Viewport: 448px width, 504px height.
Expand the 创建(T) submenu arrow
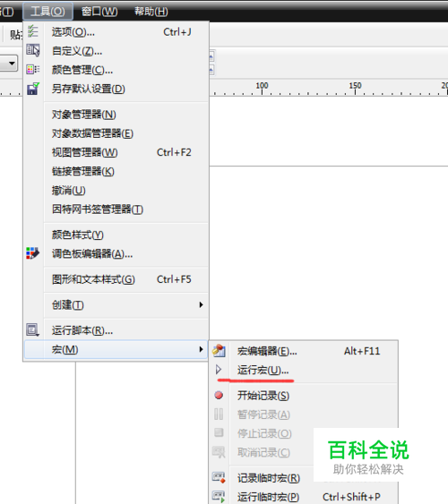[201, 304]
